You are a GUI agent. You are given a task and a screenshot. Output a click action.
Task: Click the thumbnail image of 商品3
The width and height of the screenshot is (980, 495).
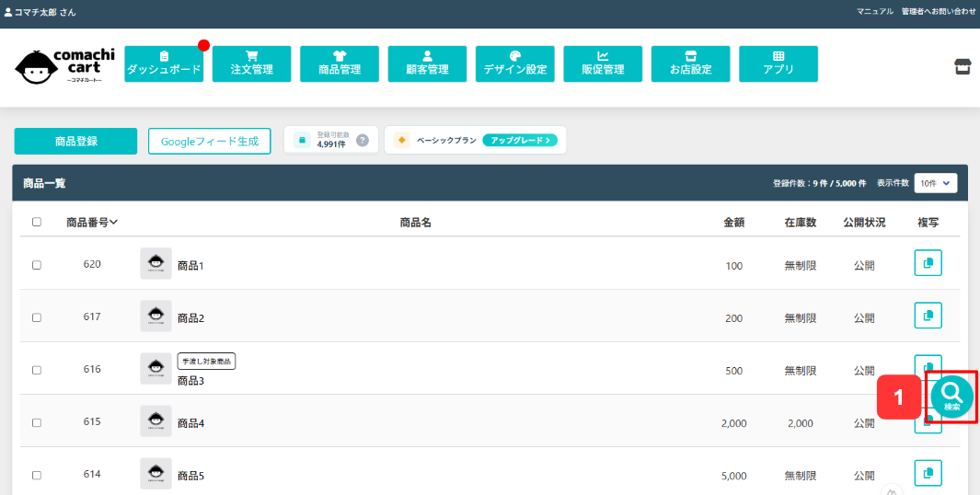[x=156, y=369]
